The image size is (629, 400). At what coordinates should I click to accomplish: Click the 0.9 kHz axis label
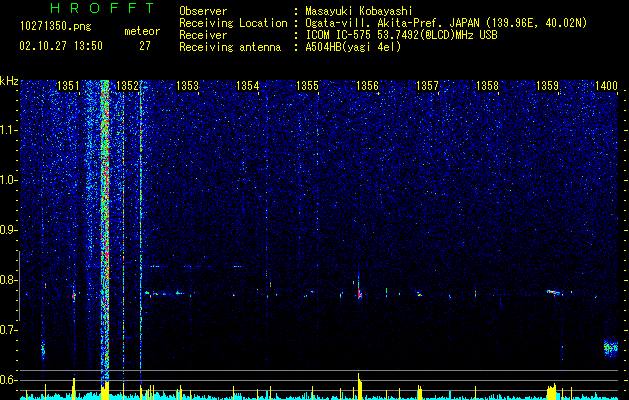[9, 230]
